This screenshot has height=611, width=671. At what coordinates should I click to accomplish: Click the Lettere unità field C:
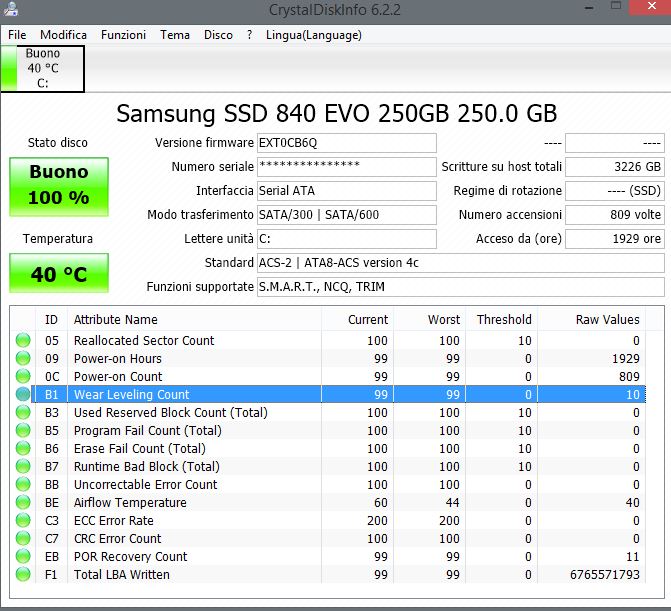click(x=347, y=239)
